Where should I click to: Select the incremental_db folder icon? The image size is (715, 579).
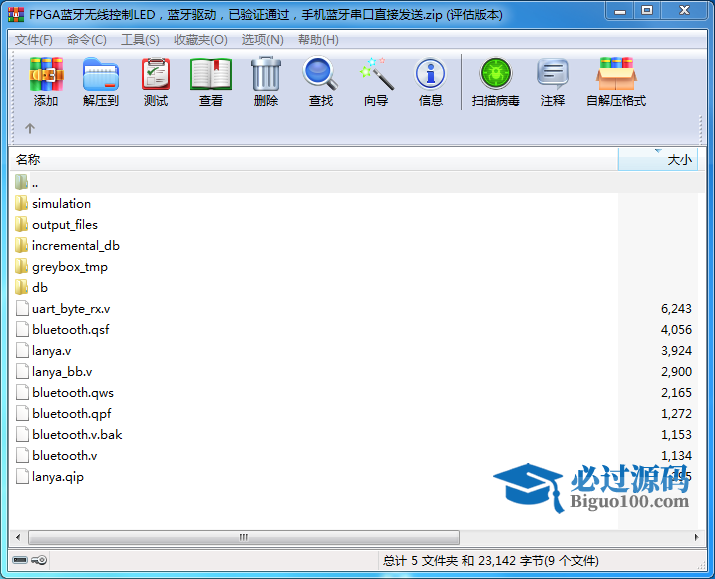coord(21,245)
